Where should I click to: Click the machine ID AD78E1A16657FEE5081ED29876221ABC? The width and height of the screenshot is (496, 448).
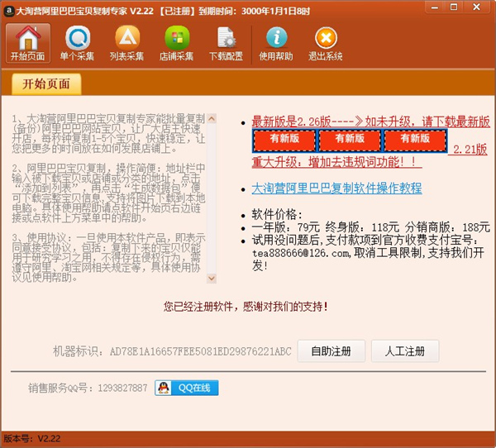click(x=201, y=351)
